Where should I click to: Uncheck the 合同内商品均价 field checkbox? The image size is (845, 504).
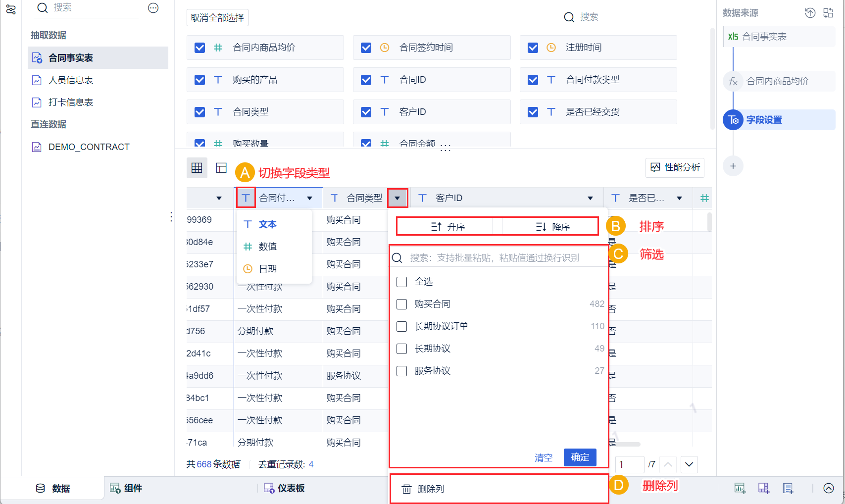point(200,48)
